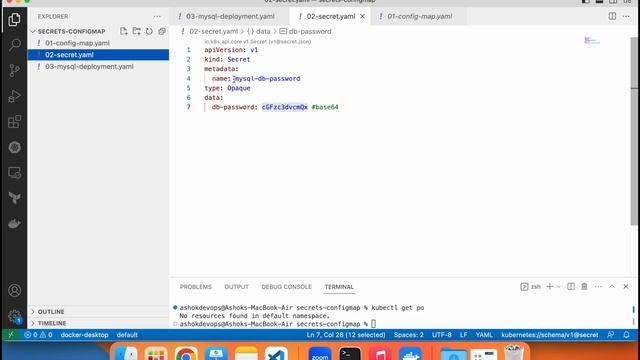Split the terminal panel

pos(571,287)
